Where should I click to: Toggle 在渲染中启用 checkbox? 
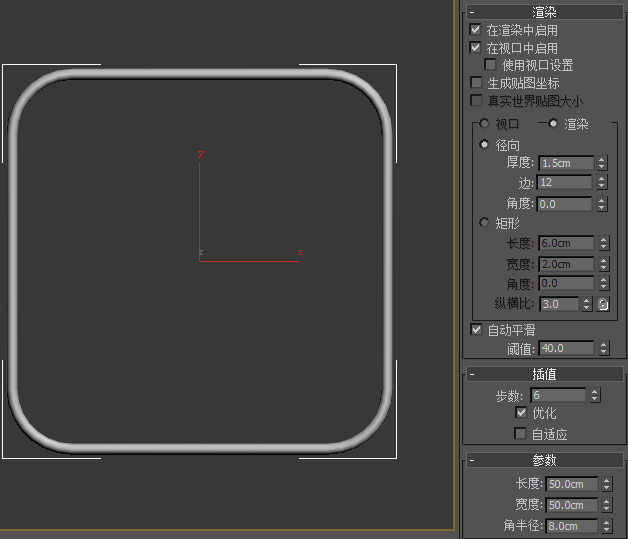coord(475,30)
